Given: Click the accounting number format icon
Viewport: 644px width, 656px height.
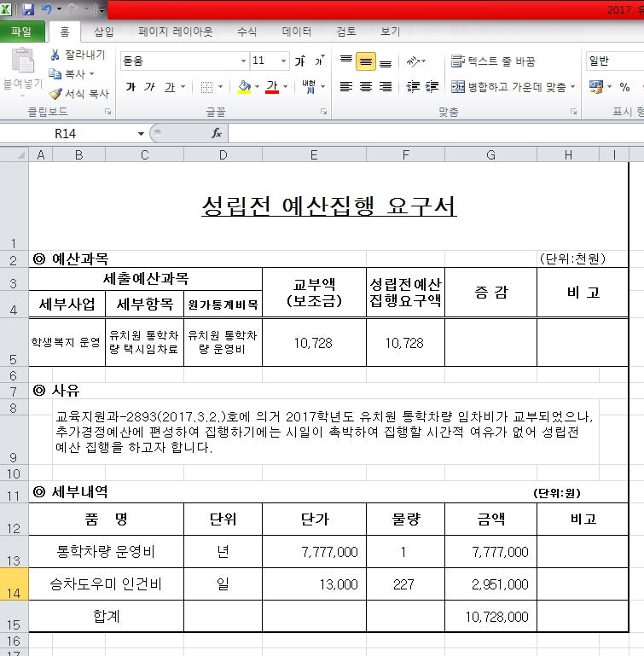Looking at the screenshot, I should click(596, 87).
